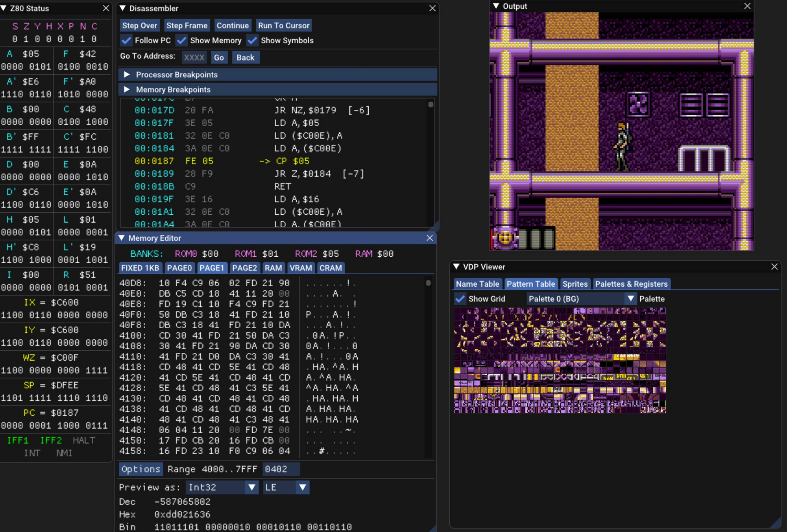Click the Step Over button

coord(140,26)
